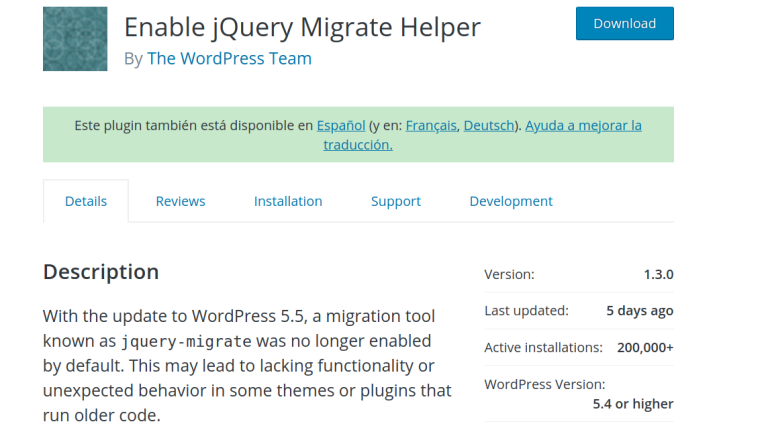Click the 'Active installations:' label
Image resolution: width=768 pixels, height=432 pixels.
[x=544, y=348]
